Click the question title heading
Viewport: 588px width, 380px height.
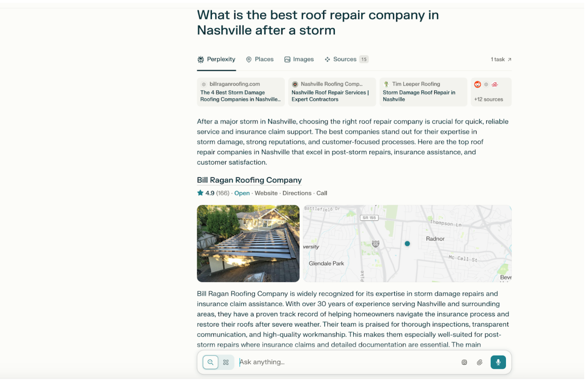318,23
